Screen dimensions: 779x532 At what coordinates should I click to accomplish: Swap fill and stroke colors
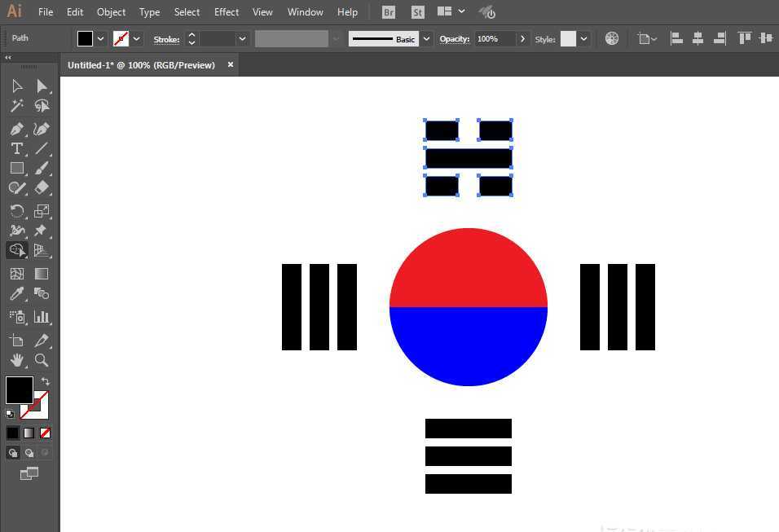46,381
